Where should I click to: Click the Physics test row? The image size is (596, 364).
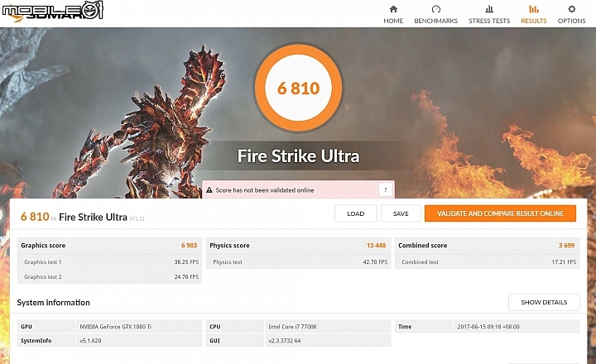[298, 261]
